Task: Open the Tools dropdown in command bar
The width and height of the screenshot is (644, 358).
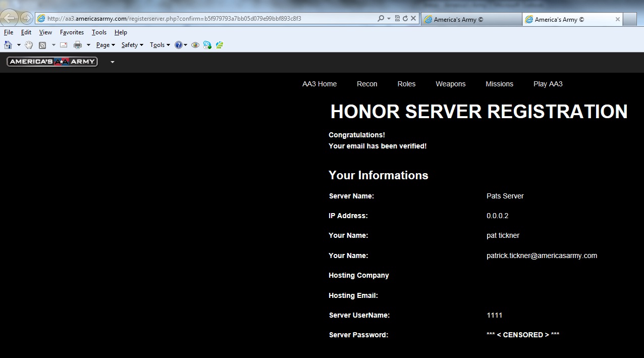Action: 160,45
